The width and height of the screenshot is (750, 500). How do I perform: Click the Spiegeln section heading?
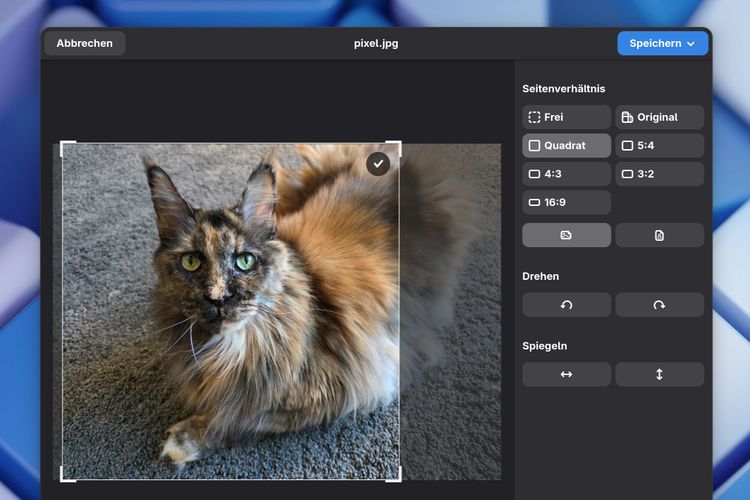[x=544, y=346]
